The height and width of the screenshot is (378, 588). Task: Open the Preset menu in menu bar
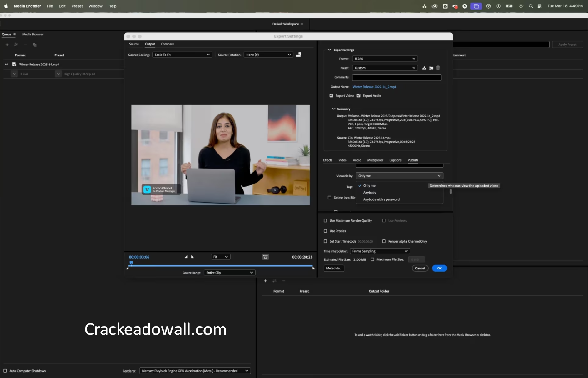(x=77, y=6)
